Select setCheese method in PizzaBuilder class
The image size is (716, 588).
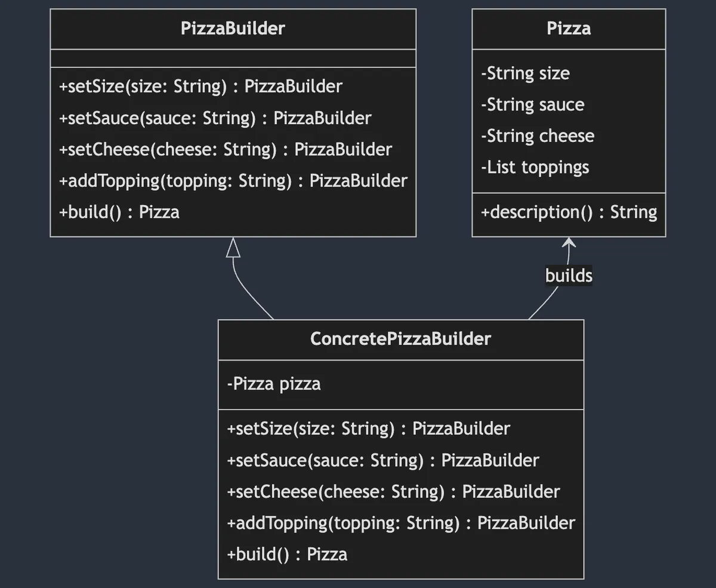tap(226, 149)
